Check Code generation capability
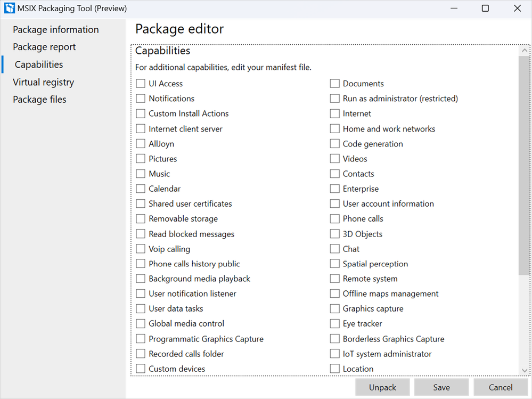Image resolution: width=532 pixels, height=399 pixels. click(334, 143)
